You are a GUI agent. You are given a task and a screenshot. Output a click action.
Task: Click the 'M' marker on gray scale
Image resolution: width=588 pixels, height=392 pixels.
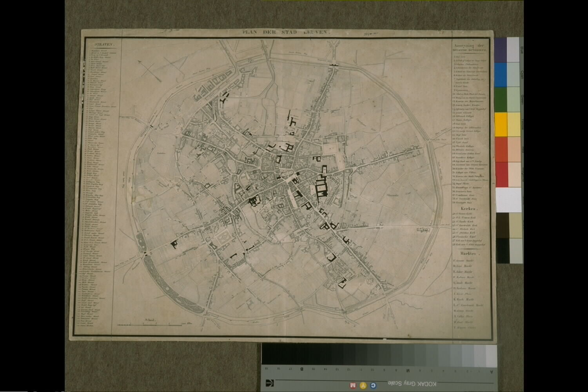(408, 370)
